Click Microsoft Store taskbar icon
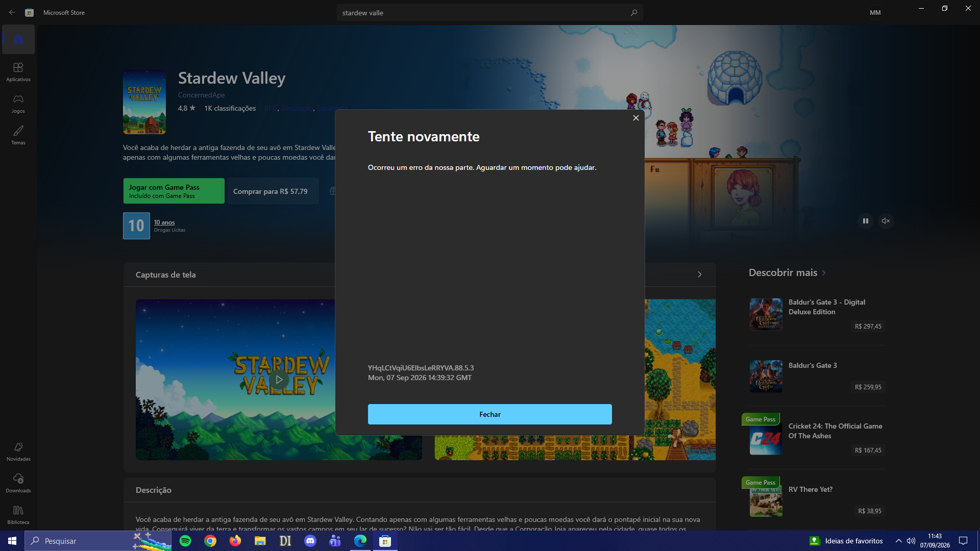The width and height of the screenshot is (980, 551). point(385,541)
